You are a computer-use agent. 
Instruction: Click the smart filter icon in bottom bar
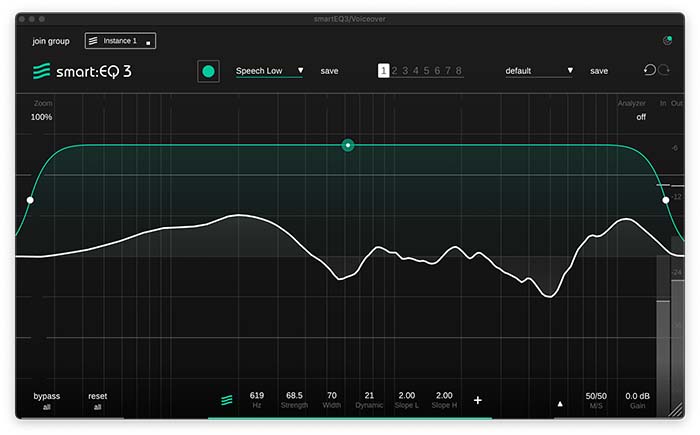[x=227, y=400]
